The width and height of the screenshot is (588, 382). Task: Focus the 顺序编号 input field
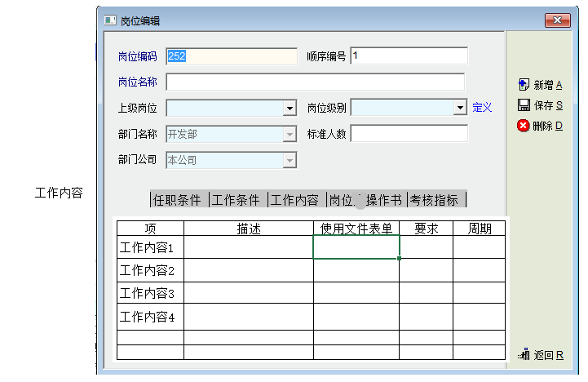[409, 56]
